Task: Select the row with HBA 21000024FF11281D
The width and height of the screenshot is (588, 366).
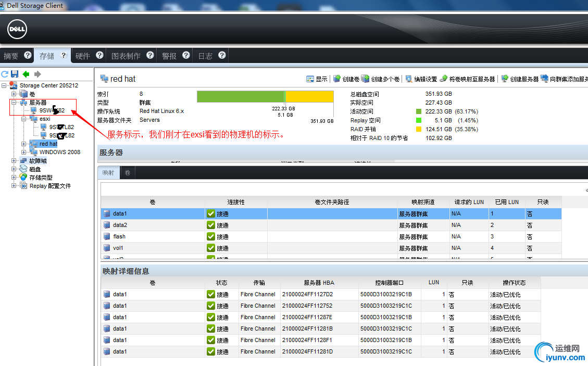Action: click(321, 351)
